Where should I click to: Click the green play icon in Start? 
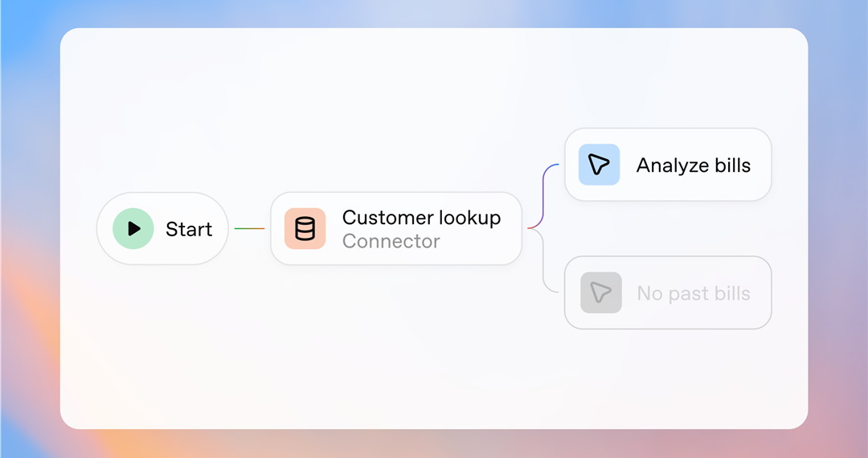click(x=133, y=229)
